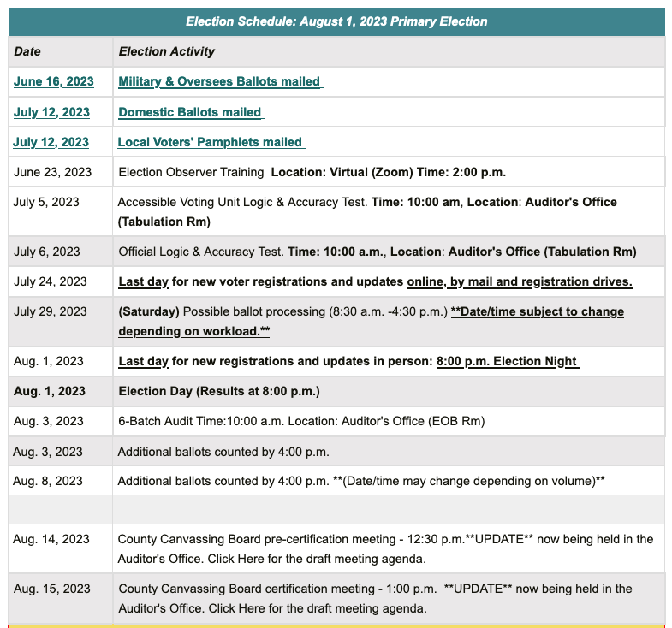The width and height of the screenshot is (672, 628).
Task: Click underlined 'Last day' in July 24 row
Action: (x=144, y=281)
